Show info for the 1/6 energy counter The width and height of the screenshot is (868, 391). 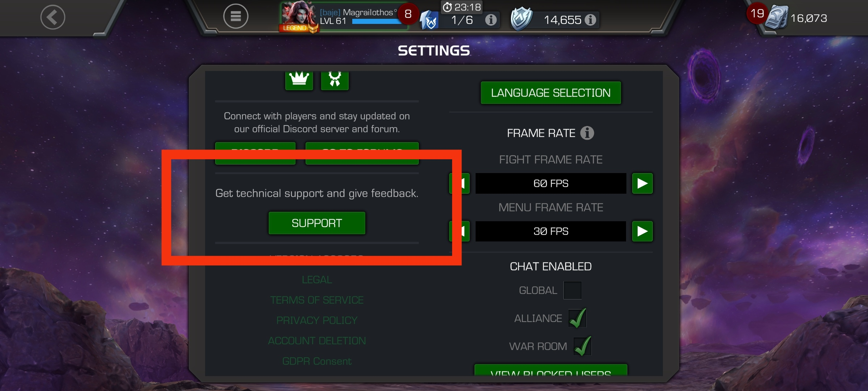(491, 20)
